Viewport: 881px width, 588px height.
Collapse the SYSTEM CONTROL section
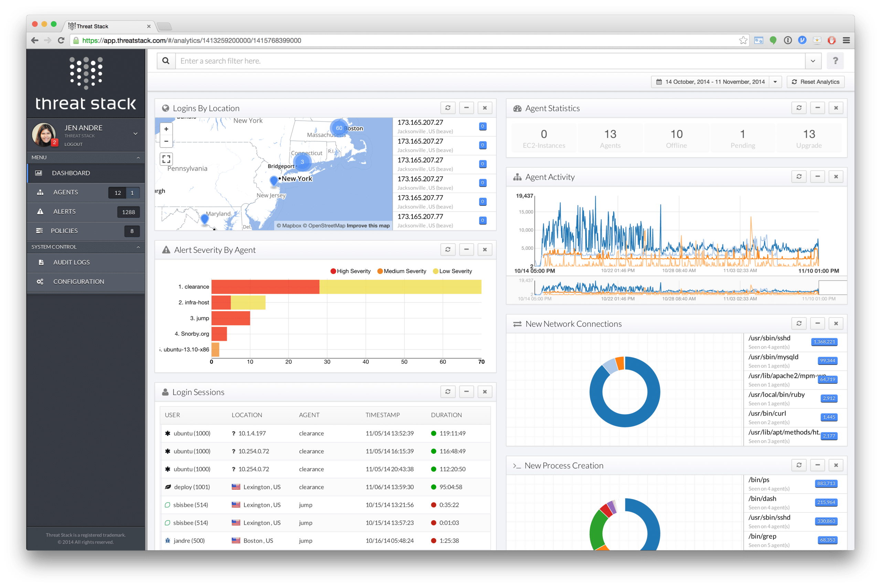(138, 247)
